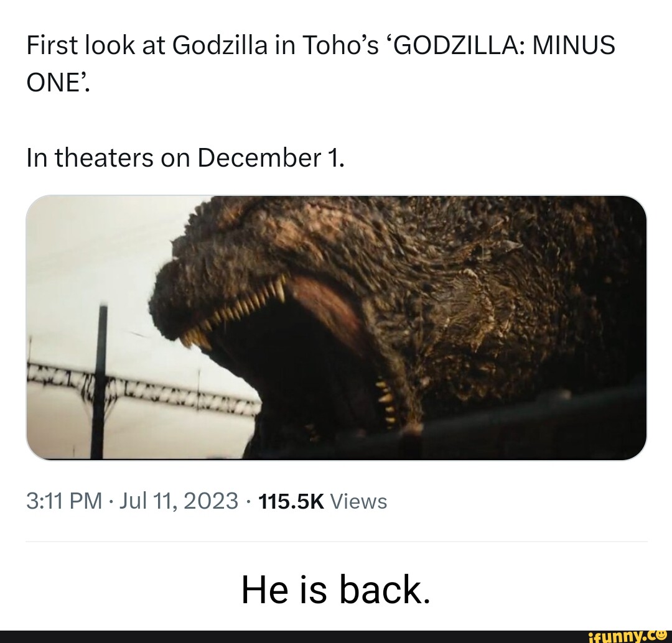Click the Views label
The image size is (672, 643).
(359, 501)
